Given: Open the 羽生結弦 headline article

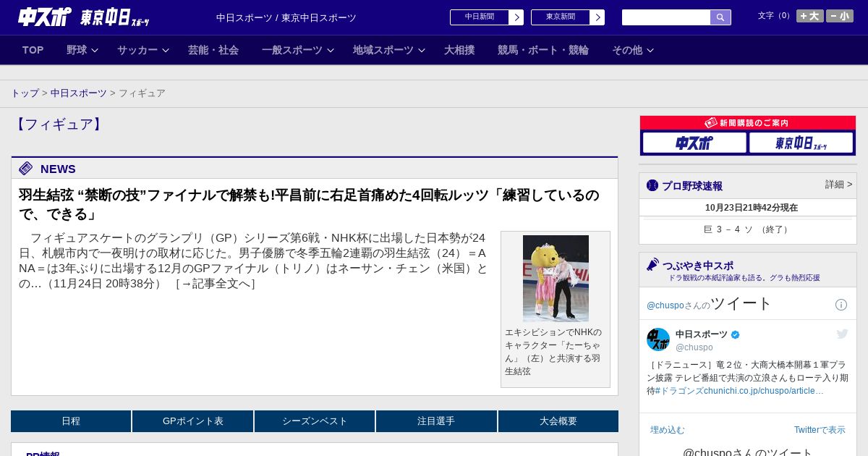Looking at the screenshot, I should 309,204.
